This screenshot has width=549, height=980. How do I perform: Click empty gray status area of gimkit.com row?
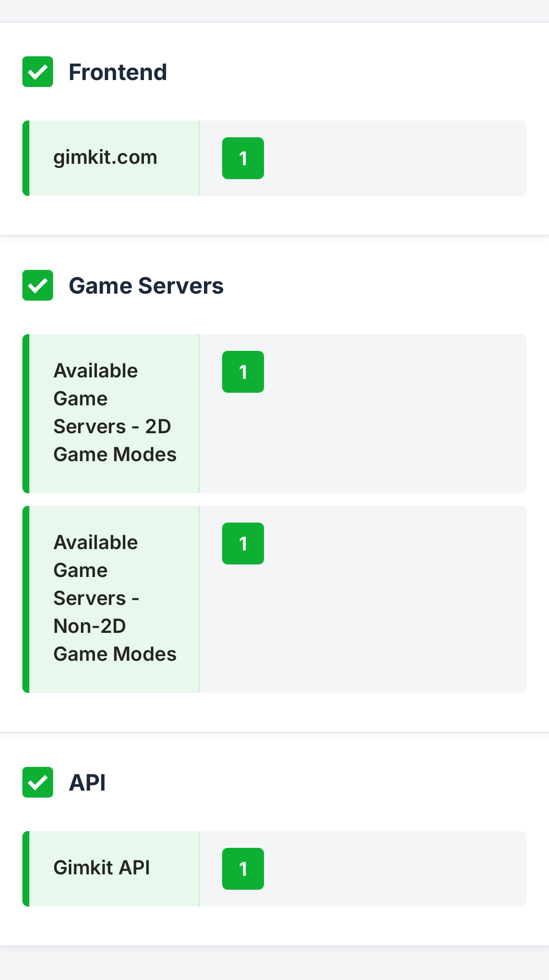(396, 158)
